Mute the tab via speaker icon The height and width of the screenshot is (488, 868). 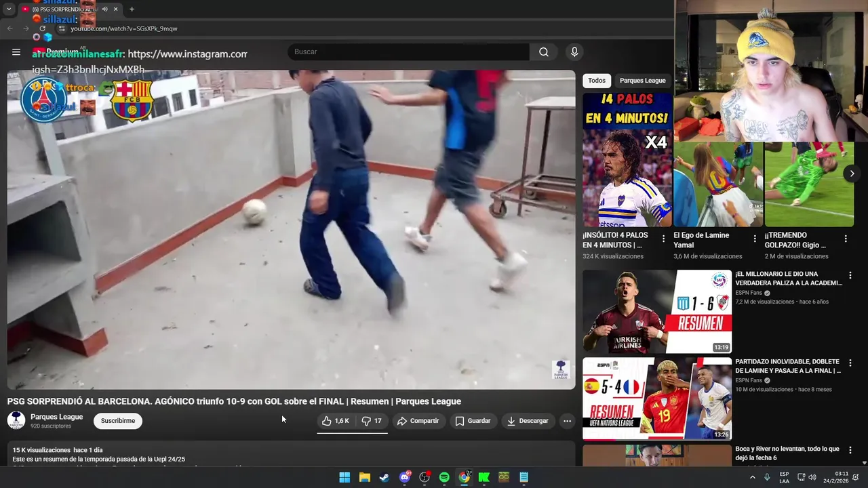[104, 9]
